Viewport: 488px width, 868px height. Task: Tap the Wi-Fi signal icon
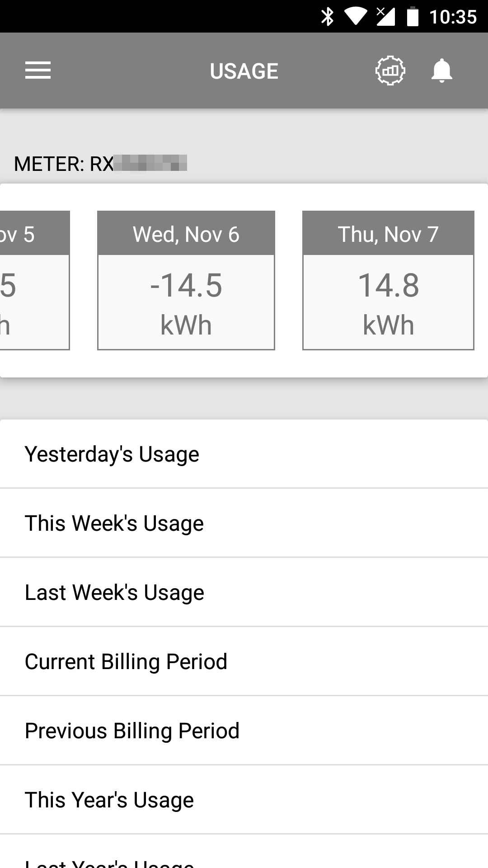click(x=356, y=17)
